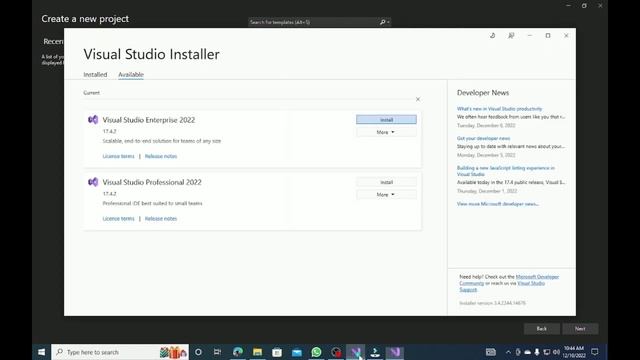640x360 pixels.
Task: Switch to the Installed tab
Action: [x=95, y=75]
